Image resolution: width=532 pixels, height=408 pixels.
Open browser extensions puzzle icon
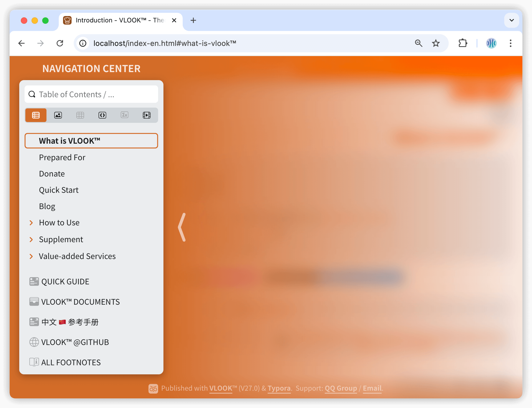click(463, 43)
